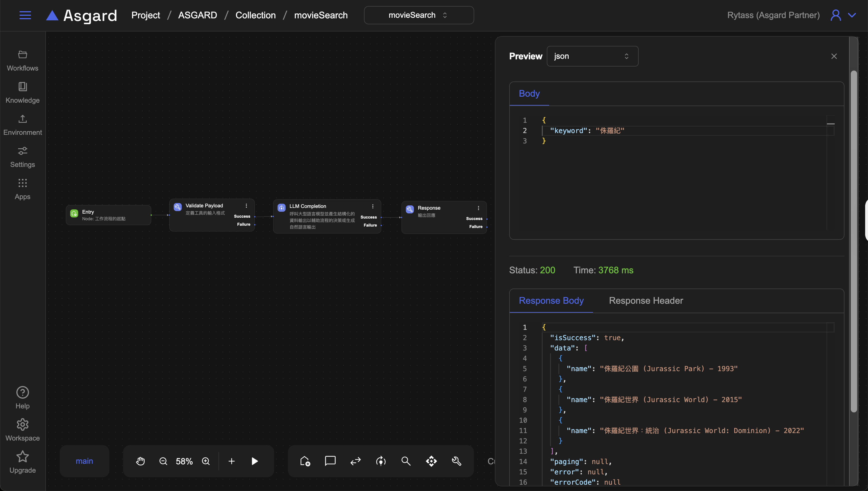
Task: Click the search magnifier in the bottom toolbar
Action: pyautogui.click(x=406, y=461)
